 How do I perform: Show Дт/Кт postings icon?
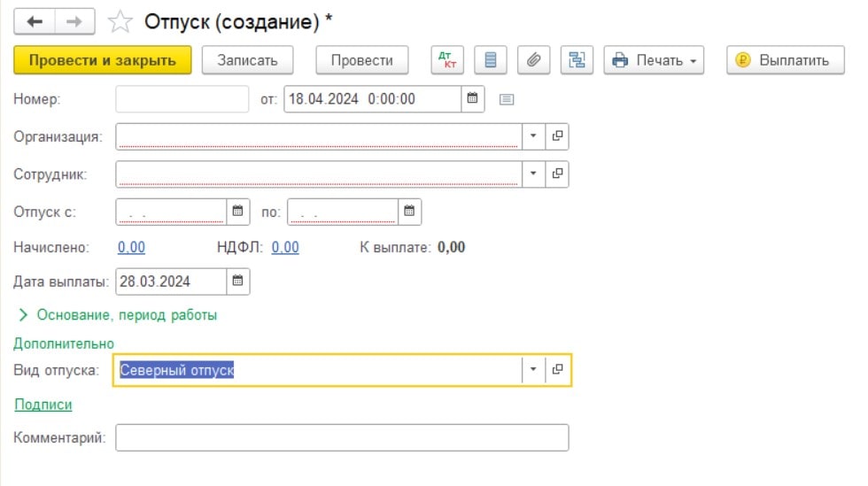447,60
